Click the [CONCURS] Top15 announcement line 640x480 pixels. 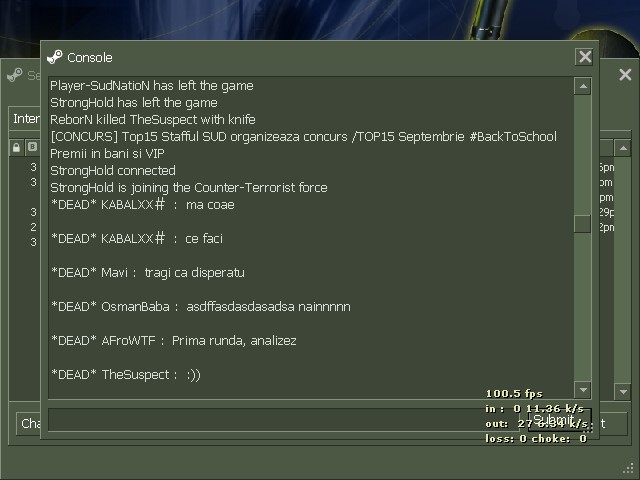303,136
